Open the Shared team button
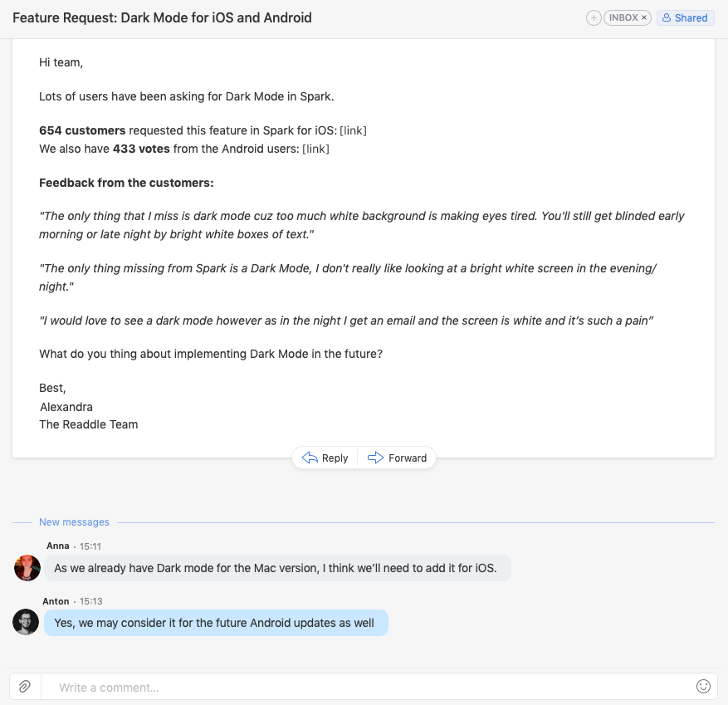The height and width of the screenshot is (705, 728). (x=686, y=17)
